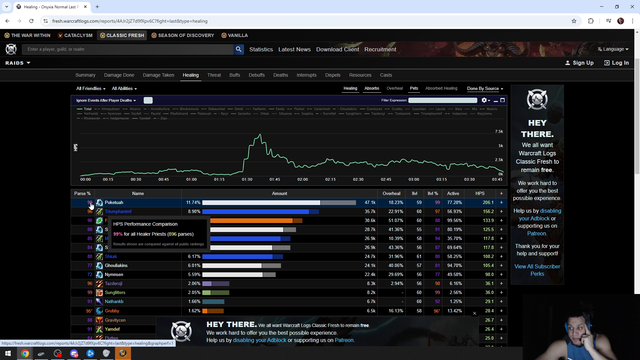This screenshot has height=360, width=640.
Task: Reload the page
Action: pos(31,21)
